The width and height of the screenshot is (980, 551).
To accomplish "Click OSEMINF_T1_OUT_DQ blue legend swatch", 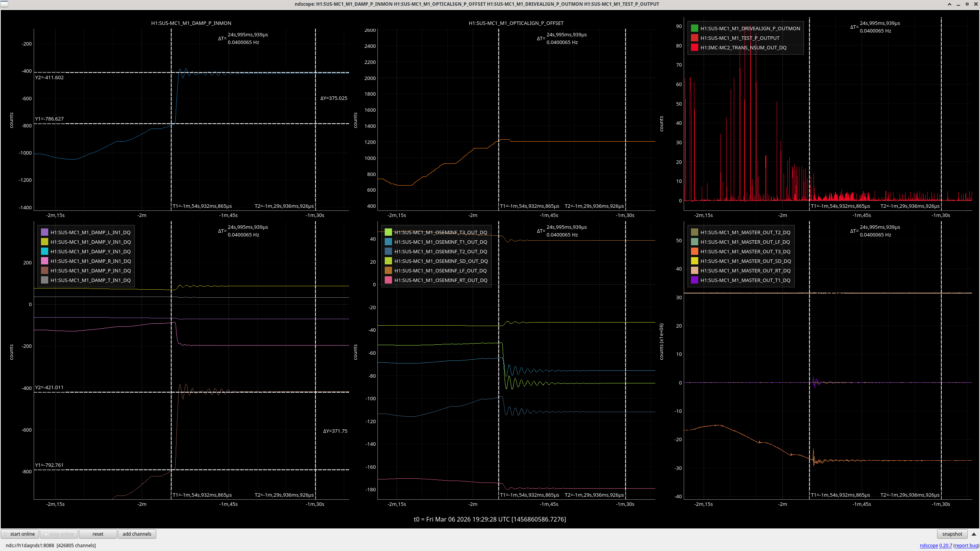I will point(388,242).
